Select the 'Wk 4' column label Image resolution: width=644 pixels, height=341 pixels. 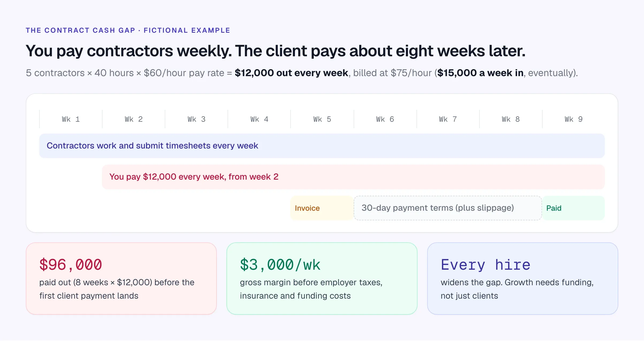click(x=259, y=119)
